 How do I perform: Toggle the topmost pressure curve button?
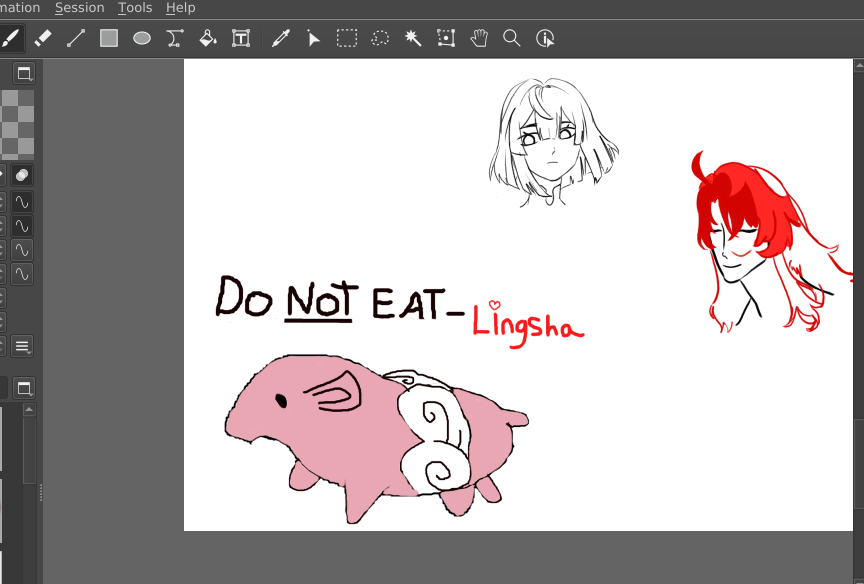coord(22,202)
